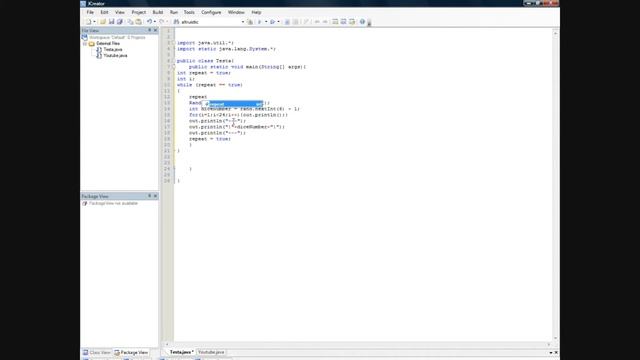Click the Paste toolbar icon
The height and width of the screenshot is (360, 640).
point(138,22)
